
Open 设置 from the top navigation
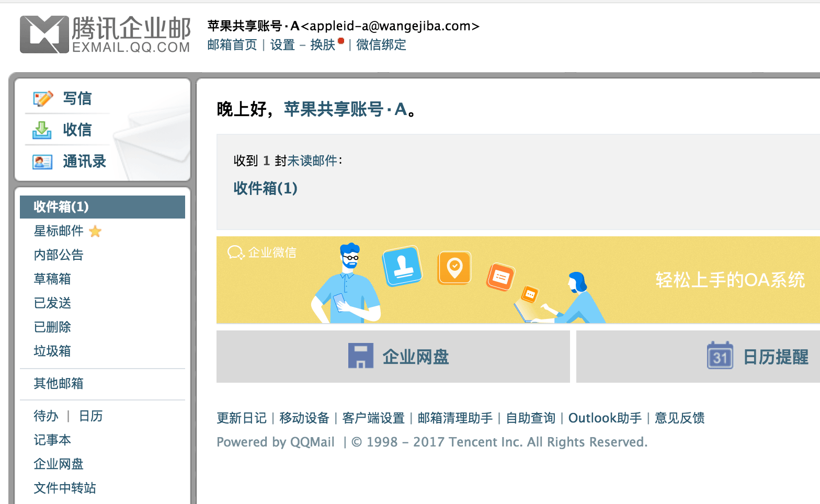tap(282, 45)
